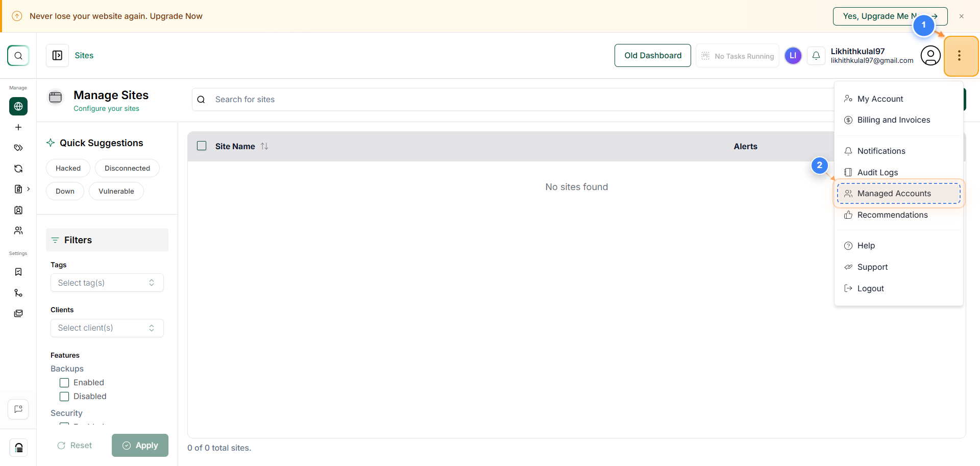Sort by Site Name arrows icon
Screen dimensions: 980x466
264,146
